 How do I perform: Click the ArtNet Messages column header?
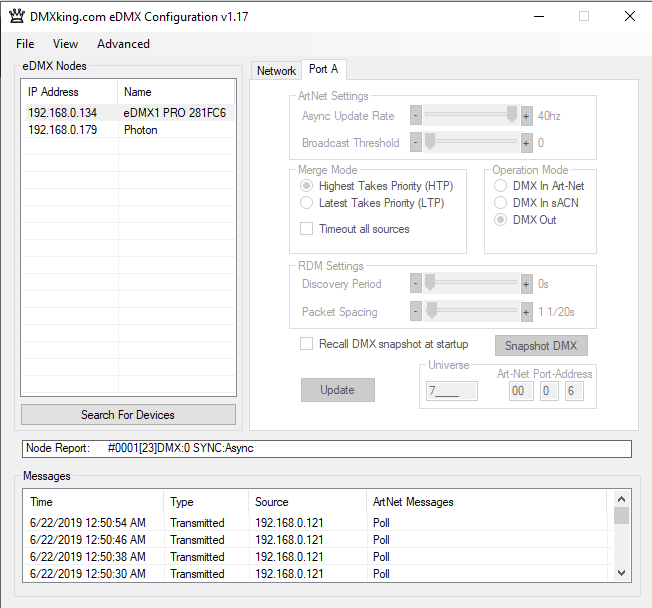point(487,502)
